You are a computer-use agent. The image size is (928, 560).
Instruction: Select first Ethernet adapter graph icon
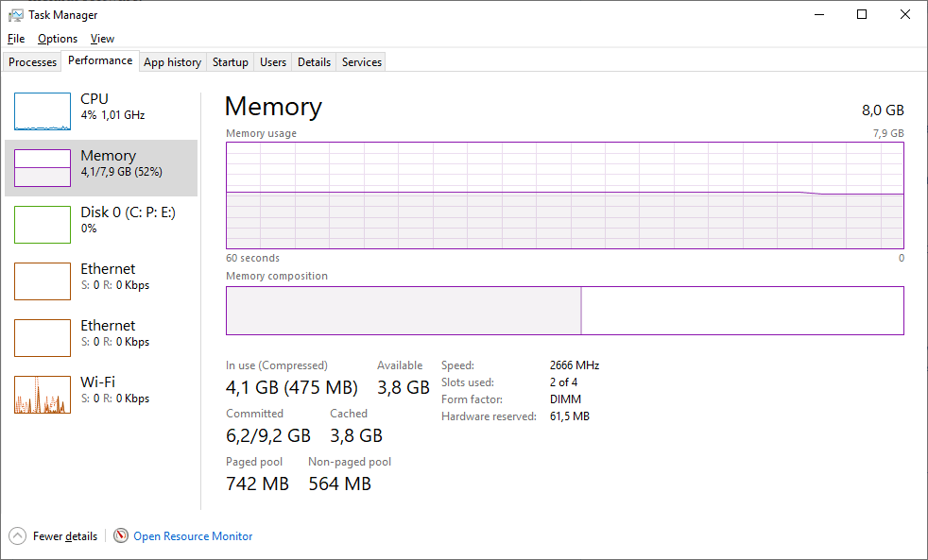(43, 281)
